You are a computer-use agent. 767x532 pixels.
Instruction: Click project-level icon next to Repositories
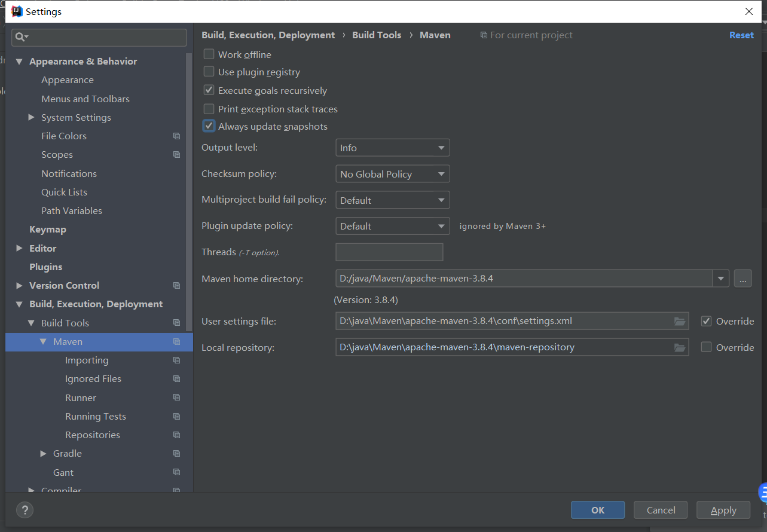176,435
